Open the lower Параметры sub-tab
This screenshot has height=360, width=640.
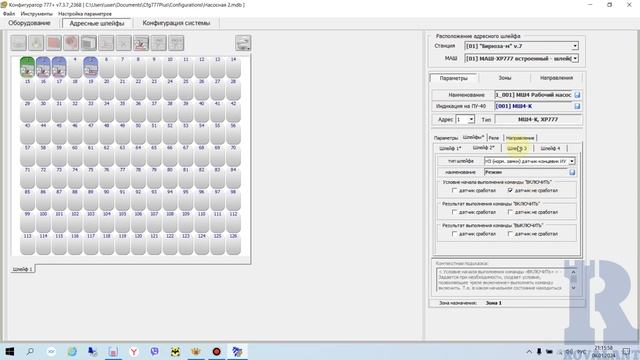point(446,138)
